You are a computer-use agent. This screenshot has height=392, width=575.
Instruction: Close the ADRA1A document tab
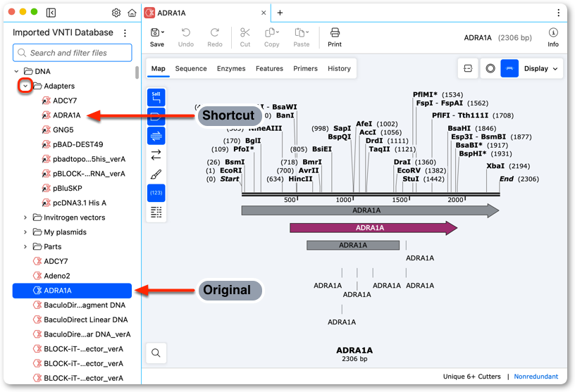[264, 13]
